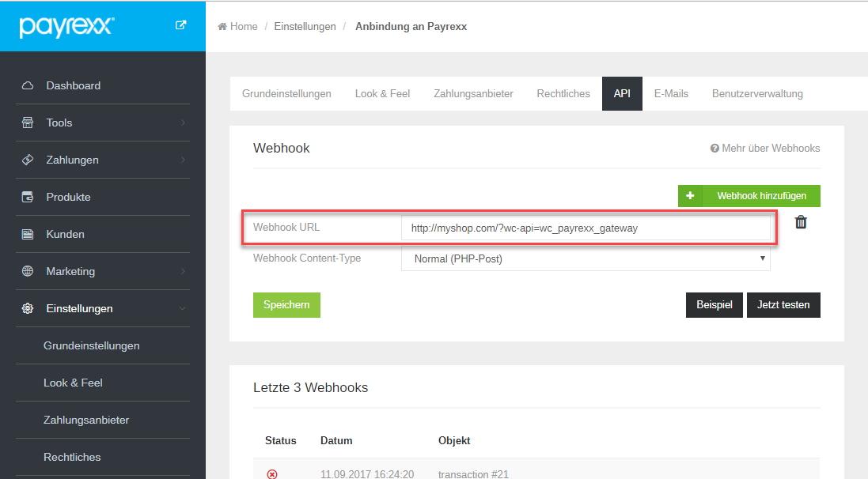Click the Tools shop icon
The height and width of the screenshot is (479, 868).
(x=27, y=123)
